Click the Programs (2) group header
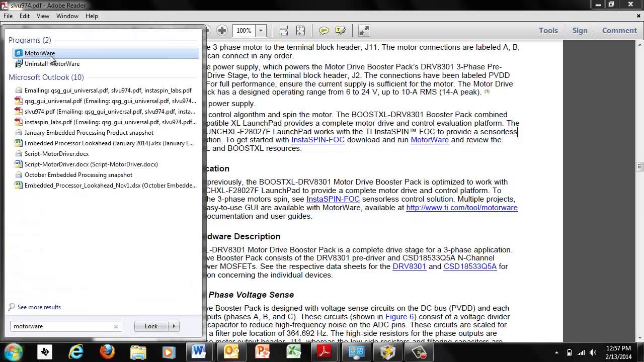Viewport: 644px width, 362px height. [30, 40]
